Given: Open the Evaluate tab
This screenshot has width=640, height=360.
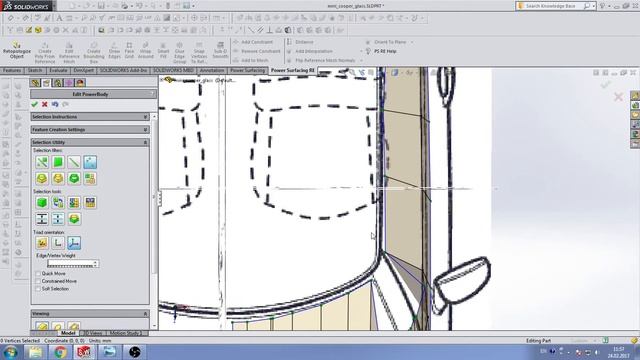Looking at the screenshot, I should [58, 71].
